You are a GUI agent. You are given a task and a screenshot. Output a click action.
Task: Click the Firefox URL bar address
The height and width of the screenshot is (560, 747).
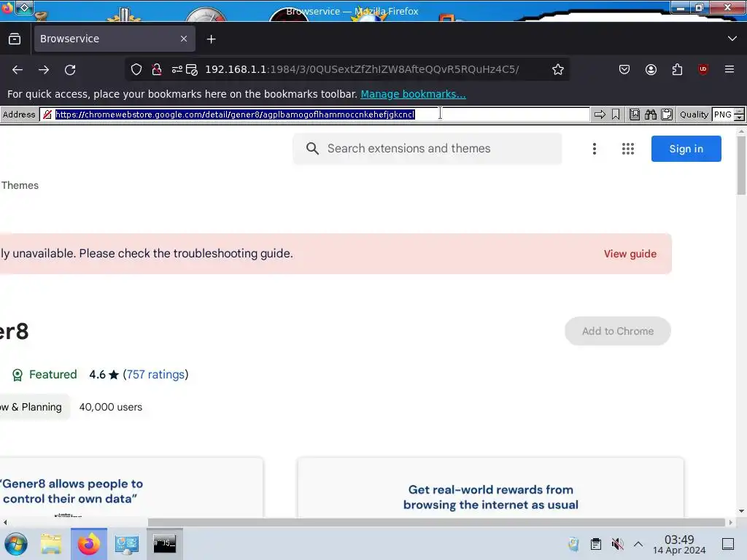click(362, 69)
